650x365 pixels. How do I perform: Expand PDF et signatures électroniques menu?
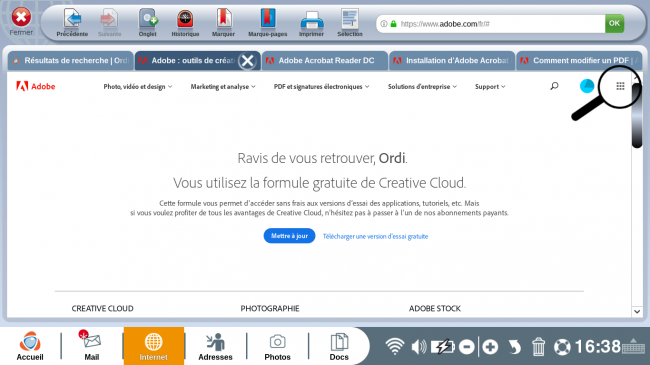321,87
